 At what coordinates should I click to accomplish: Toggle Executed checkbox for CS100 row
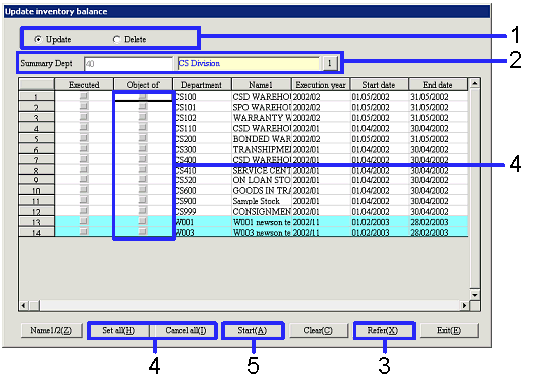coord(84,96)
